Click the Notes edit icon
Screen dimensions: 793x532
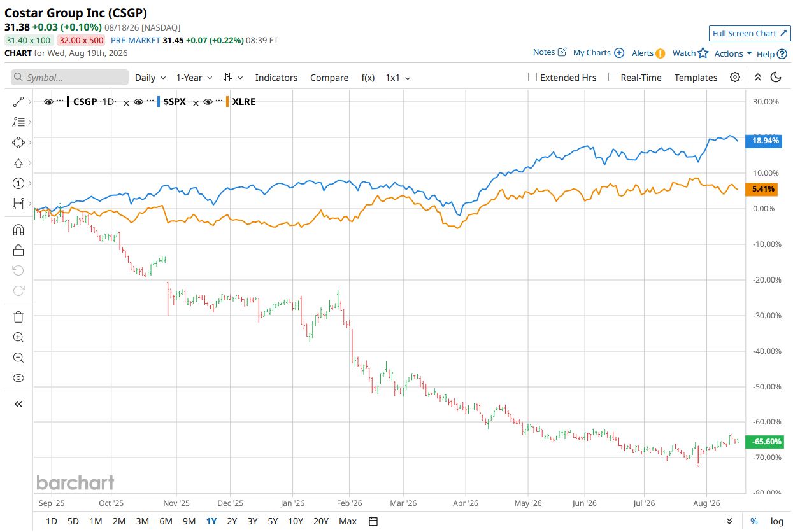[x=562, y=52]
